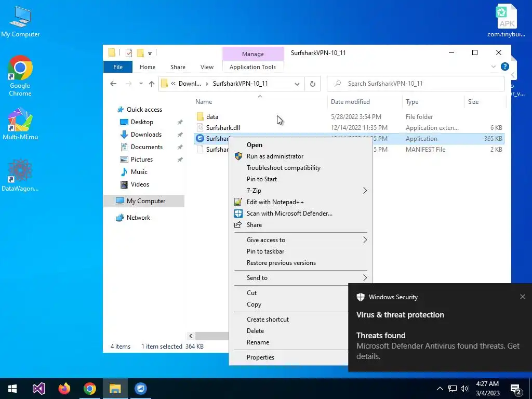Switch to the View ribbon tab

(207, 67)
